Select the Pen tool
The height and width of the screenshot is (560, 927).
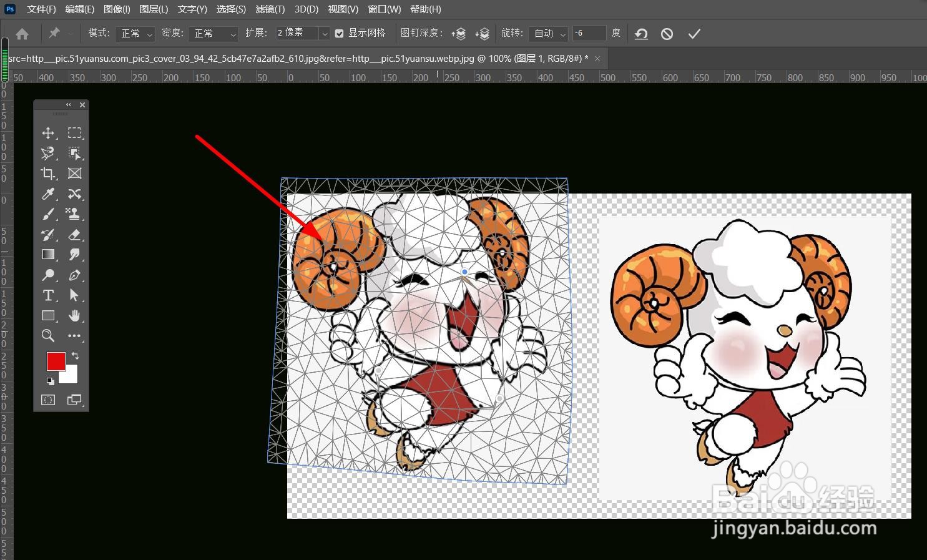[74, 275]
